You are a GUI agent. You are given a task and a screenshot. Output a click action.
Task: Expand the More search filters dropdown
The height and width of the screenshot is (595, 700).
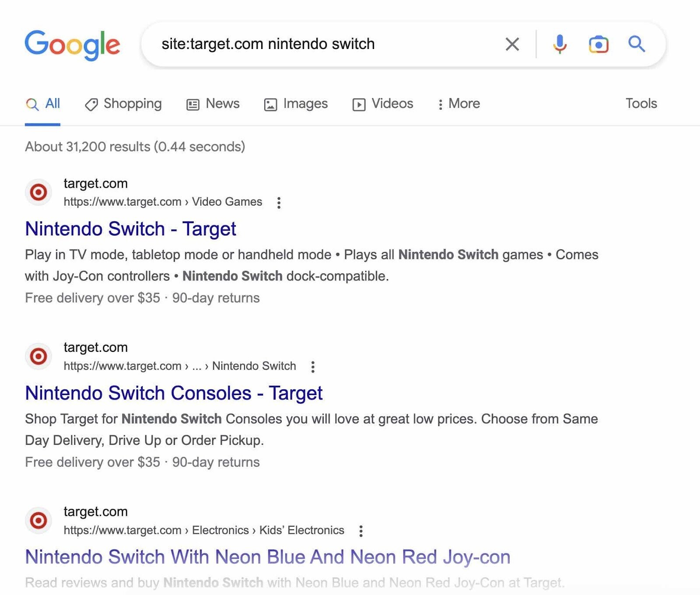458,104
